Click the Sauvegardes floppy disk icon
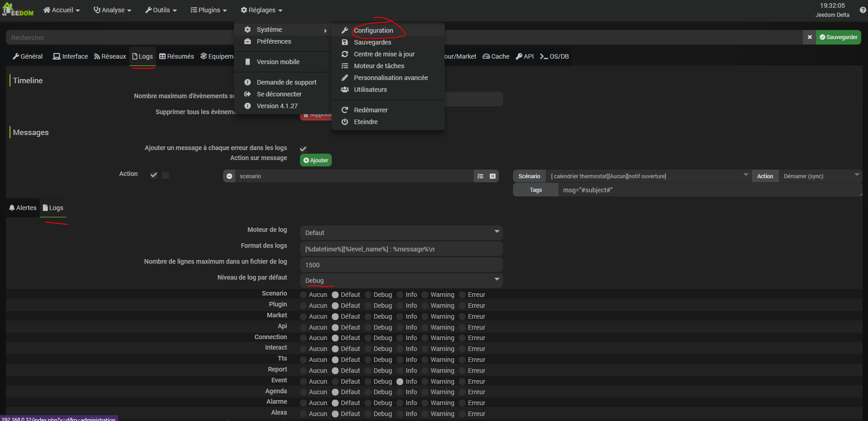The image size is (868, 421). 345,42
